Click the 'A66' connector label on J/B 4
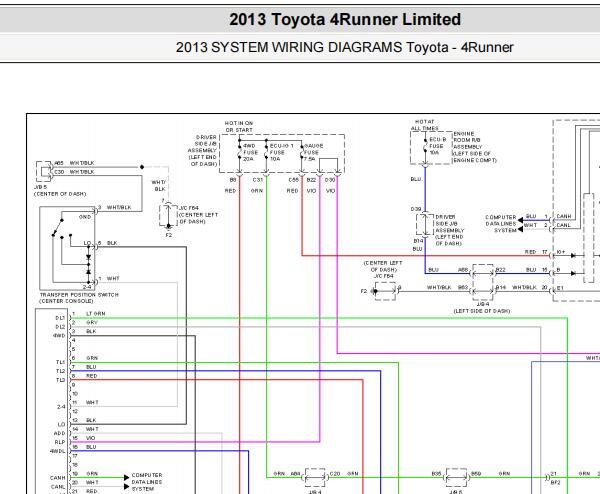The height and width of the screenshot is (494, 600). (463, 270)
